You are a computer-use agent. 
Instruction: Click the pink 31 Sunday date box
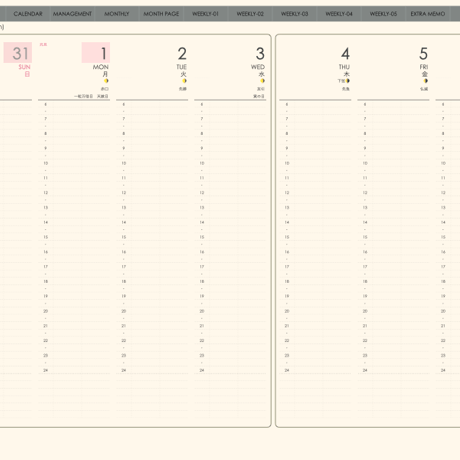18,53
